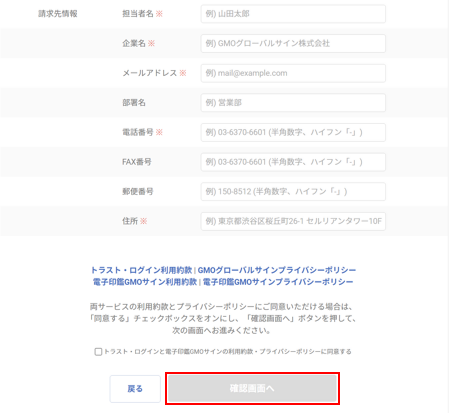Click the agreement checkbox label text
449x413 pixels.
pos(228,352)
